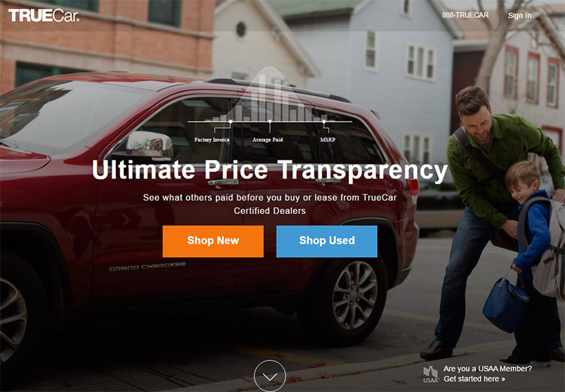565x392 pixels.
Task: Follow the Get started here link
Action: point(474,379)
